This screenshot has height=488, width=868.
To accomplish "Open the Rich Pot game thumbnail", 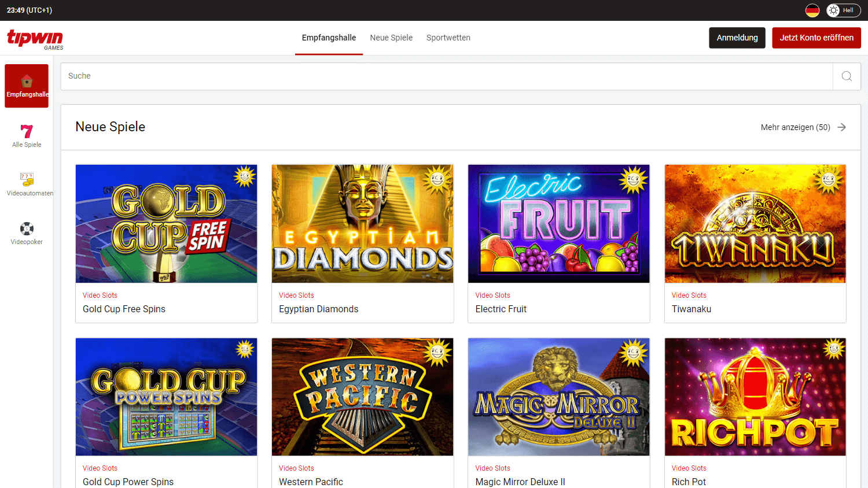I will [x=755, y=397].
